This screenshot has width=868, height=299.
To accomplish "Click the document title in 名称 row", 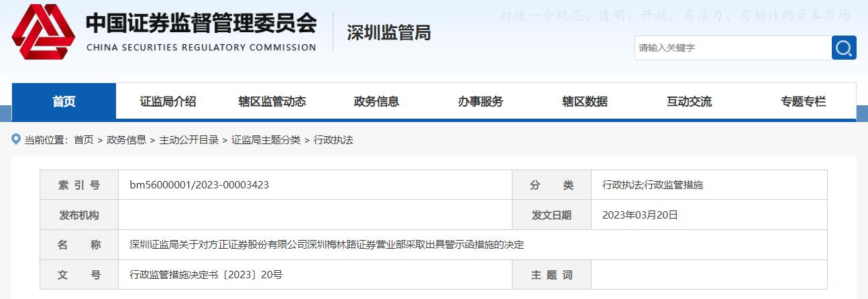I will click(x=326, y=245).
